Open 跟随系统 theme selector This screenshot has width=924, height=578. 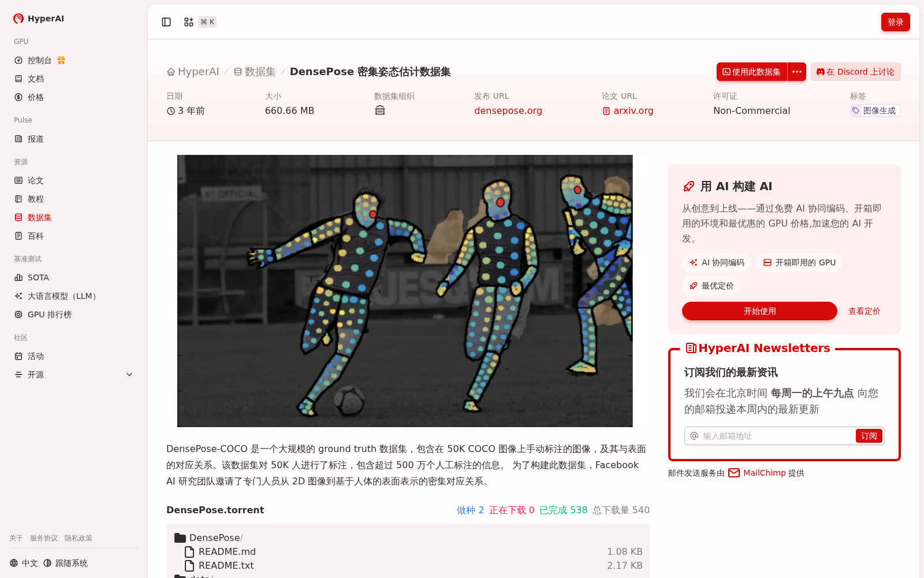[65, 563]
